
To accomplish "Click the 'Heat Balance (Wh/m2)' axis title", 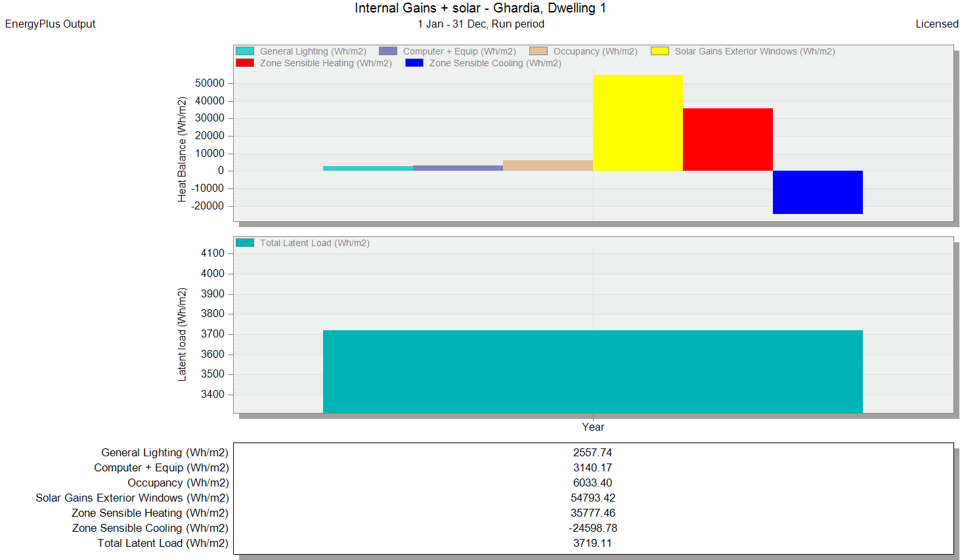I will (182, 149).
